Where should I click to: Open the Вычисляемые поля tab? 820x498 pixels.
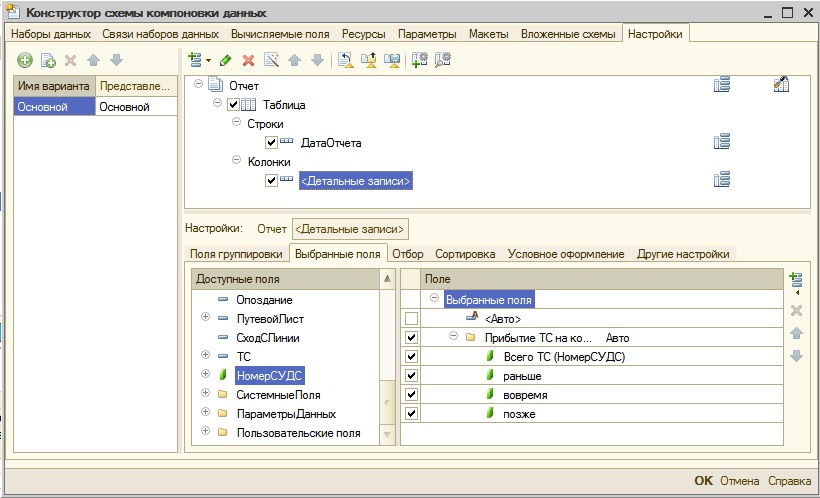pos(280,34)
